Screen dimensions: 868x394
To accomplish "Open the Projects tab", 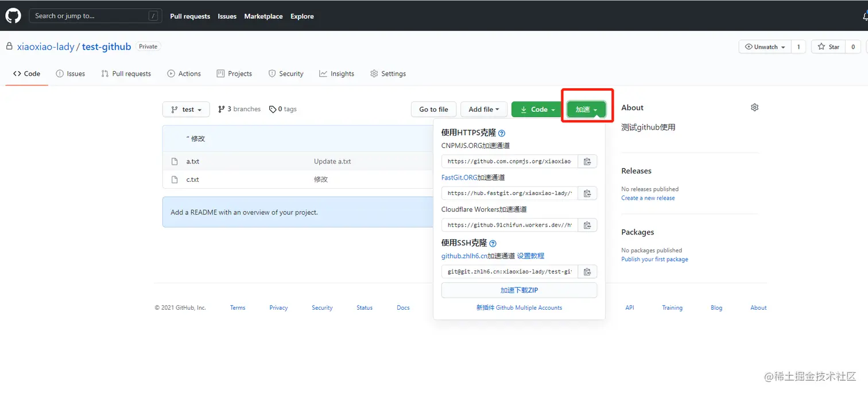I will [x=234, y=73].
